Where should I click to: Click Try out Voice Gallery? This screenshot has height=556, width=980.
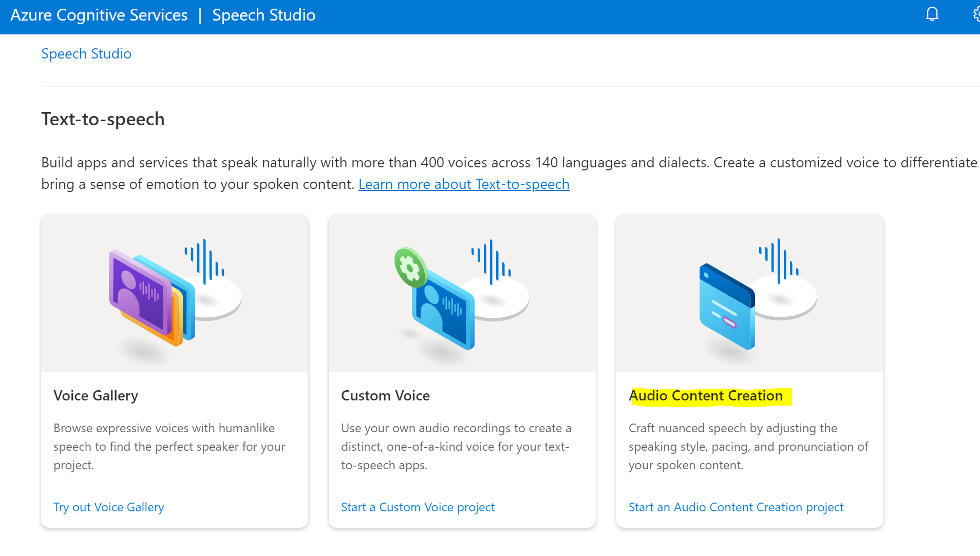[x=109, y=507]
